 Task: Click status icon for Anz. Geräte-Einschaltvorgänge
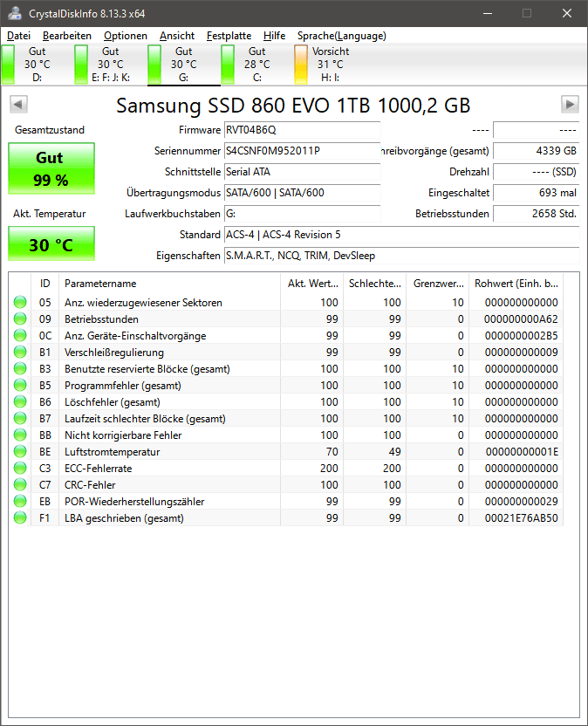(20, 335)
